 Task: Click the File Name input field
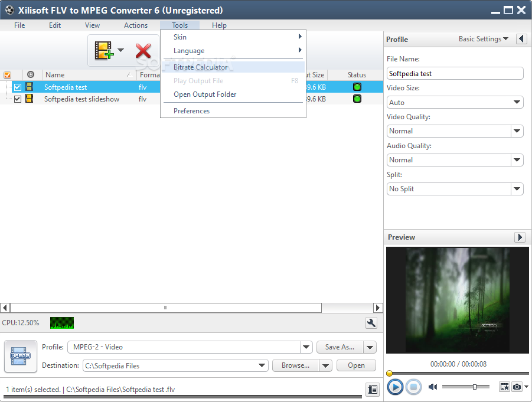click(x=455, y=73)
